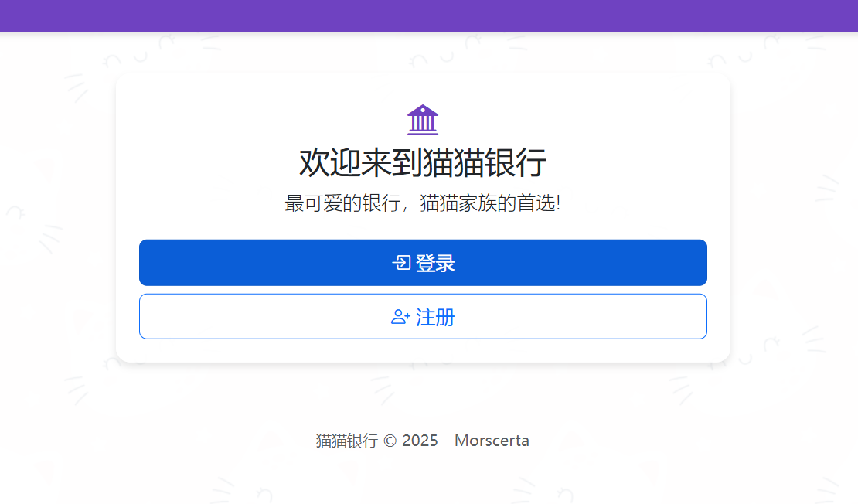The width and height of the screenshot is (858, 504).
Task: Click the outlined 注册 button
Action: point(423,316)
